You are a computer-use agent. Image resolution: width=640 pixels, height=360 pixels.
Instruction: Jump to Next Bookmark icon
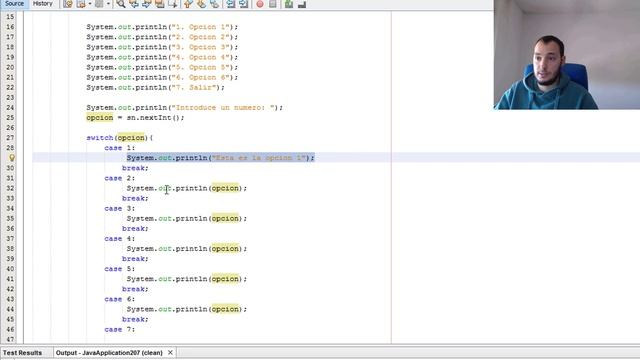[x=201, y=4]
